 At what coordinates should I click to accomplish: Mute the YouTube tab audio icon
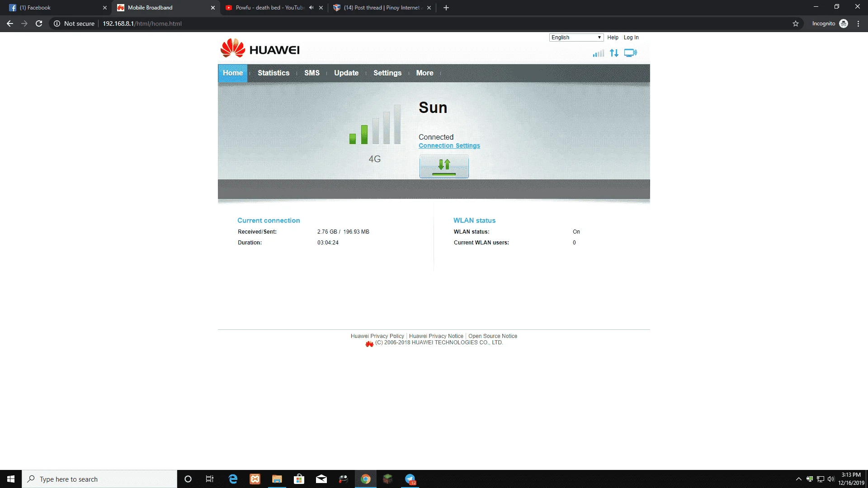click(x=311, y=8)
